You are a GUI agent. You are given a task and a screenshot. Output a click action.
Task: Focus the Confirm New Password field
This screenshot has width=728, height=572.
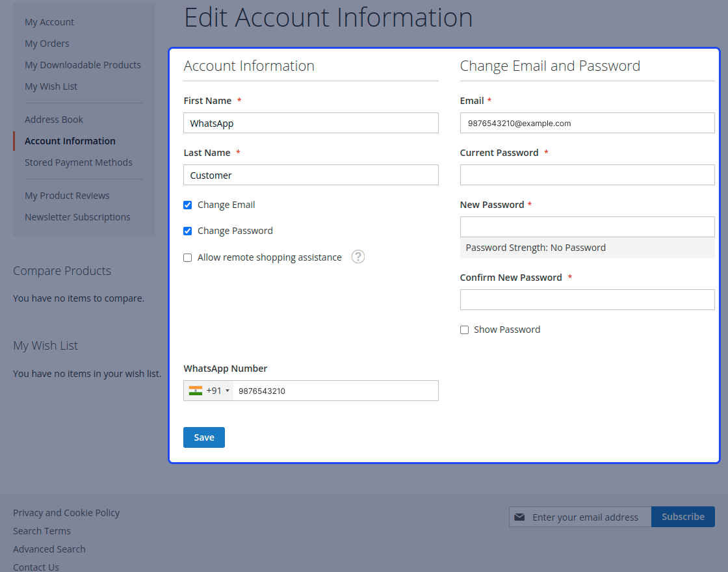tap(588, 300)
